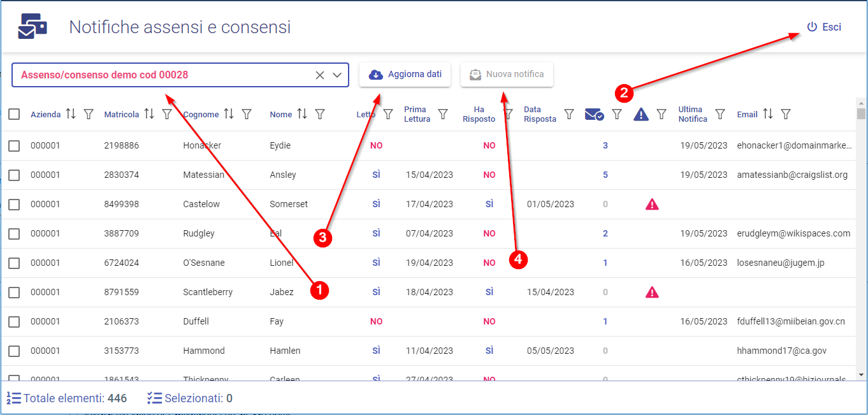Viewport: 868px width, 415px height.
Task: Click the sent notifications envelope column icon
Action: pyautogui.click(x=594, y=114)
